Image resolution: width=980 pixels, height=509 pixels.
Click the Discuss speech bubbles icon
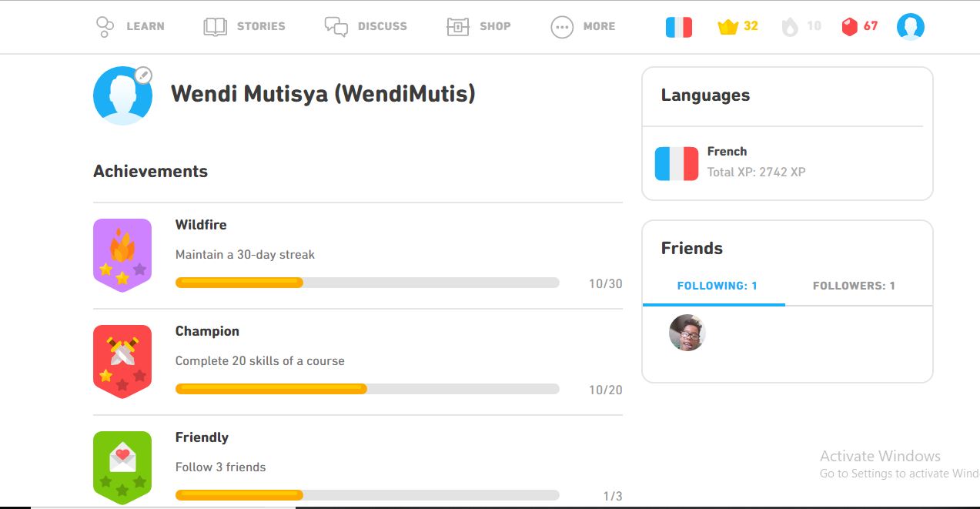pos(336,27)
